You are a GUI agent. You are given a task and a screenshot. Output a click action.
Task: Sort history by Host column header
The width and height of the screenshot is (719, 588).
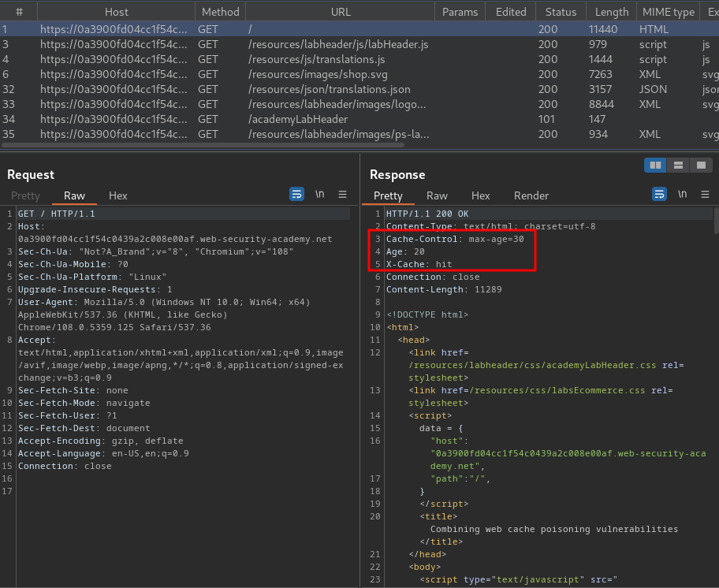tap(117, 12)
